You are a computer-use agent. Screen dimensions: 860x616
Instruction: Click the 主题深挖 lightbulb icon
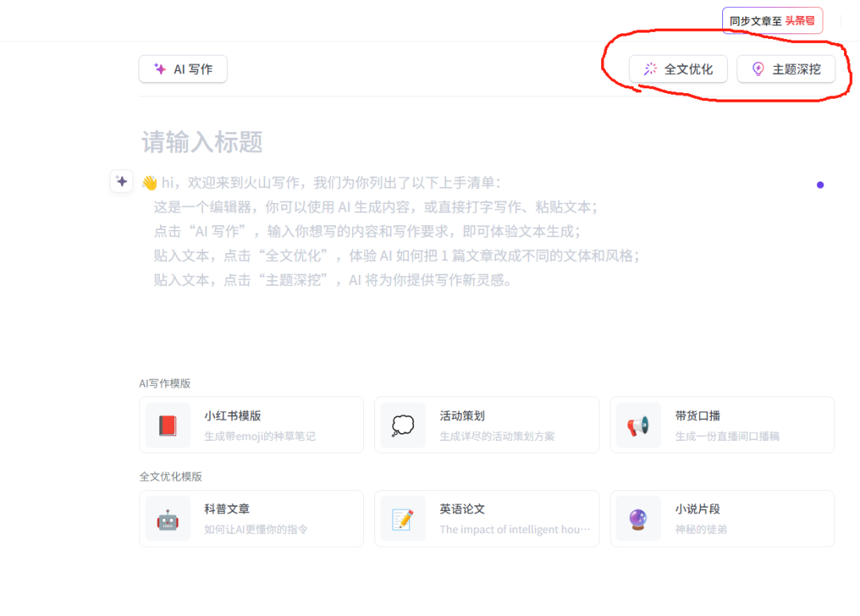coord(759,68)
